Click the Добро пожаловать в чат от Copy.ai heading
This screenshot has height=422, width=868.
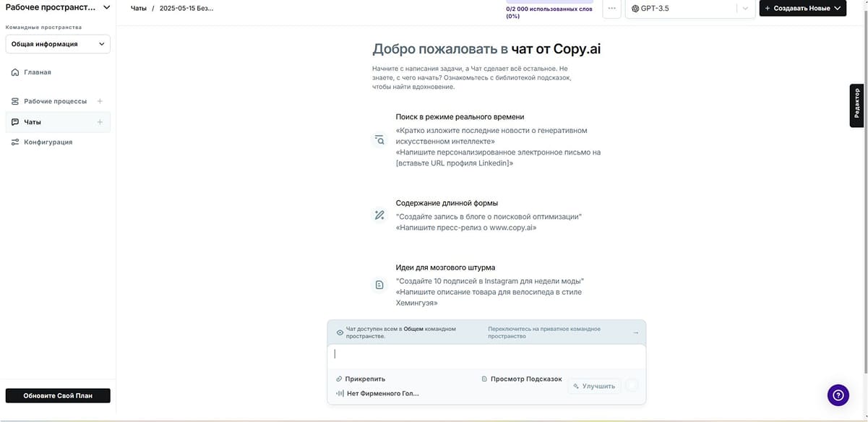[x=486, y=49]
